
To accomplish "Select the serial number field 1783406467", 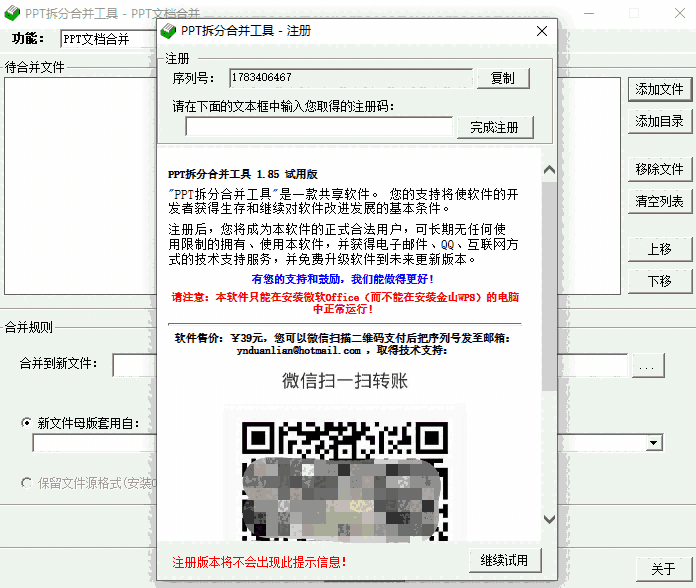I will pyautogui.click(x=351, y=78).
